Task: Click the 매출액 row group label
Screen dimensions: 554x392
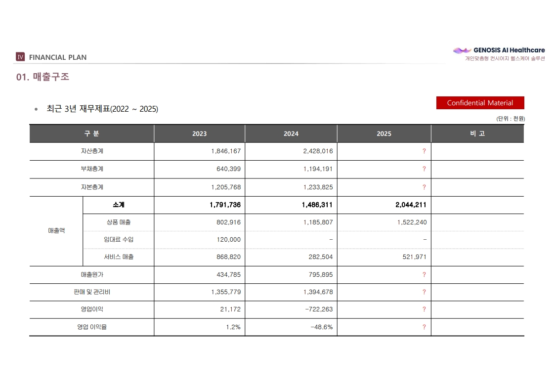Action: [56, 230]
